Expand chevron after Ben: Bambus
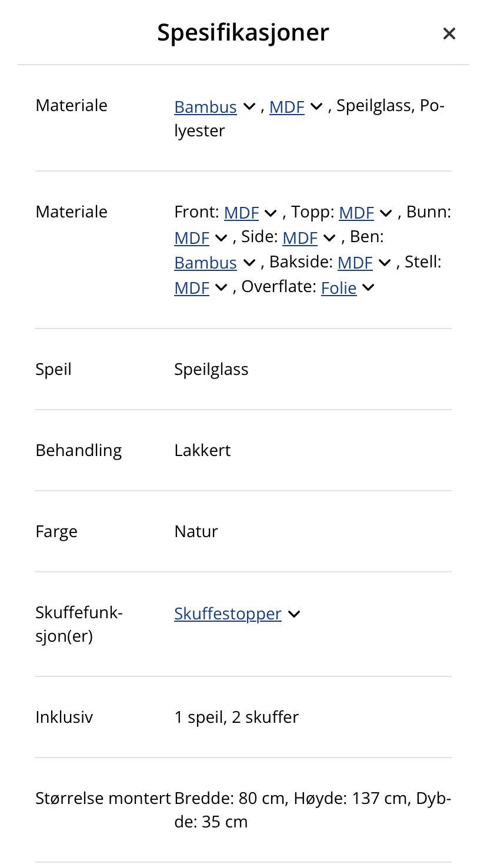This screenshot has height=868, width=487. 249,263
